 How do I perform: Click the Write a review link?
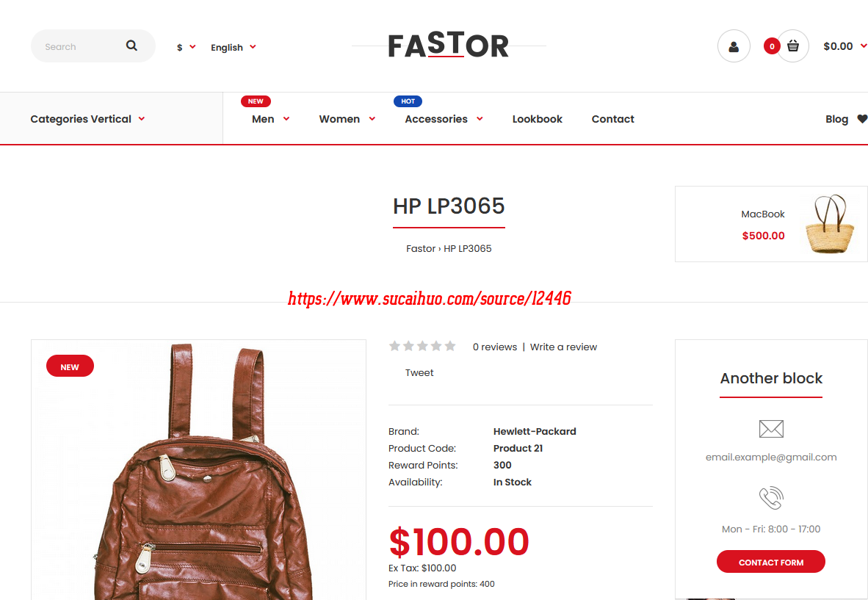coord(563,347)
